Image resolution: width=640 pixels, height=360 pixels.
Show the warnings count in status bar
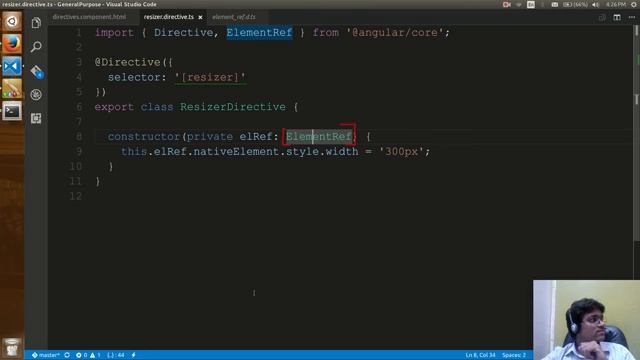pos(95,355)
